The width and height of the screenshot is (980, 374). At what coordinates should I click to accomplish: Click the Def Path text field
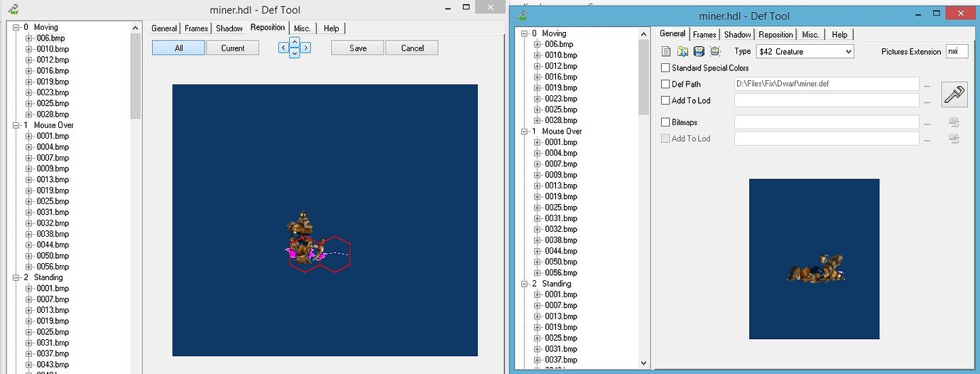click(x=827, y=84)
